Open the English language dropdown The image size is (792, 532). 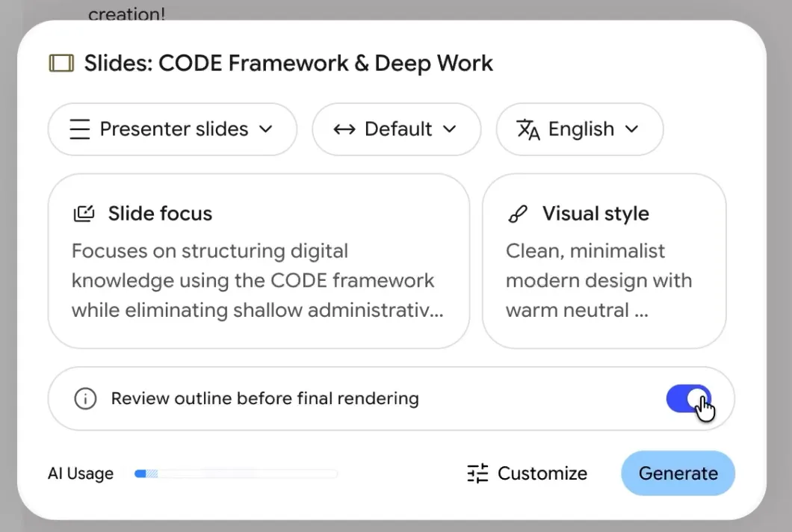click(x=579, y=129)
